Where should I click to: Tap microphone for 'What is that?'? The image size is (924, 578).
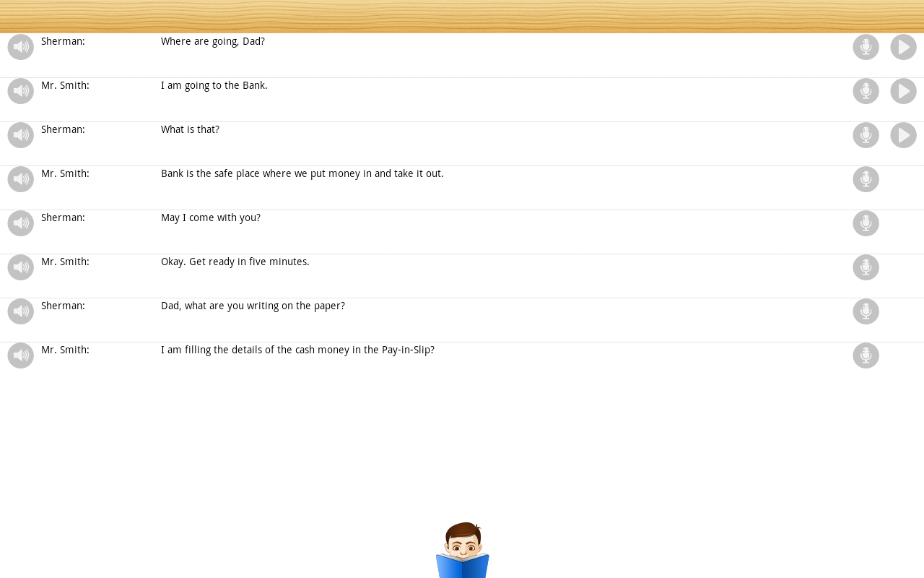point(866,135)
